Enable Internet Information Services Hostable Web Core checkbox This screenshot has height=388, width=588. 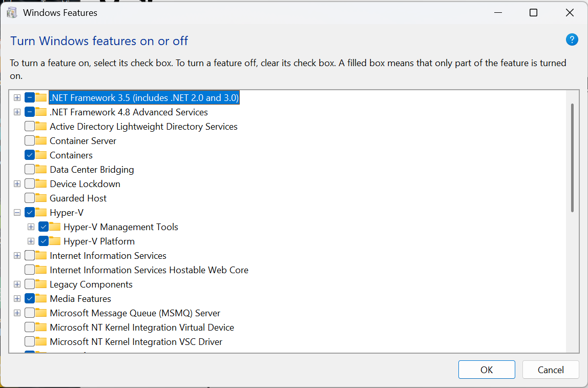click(x=30, y=270)
